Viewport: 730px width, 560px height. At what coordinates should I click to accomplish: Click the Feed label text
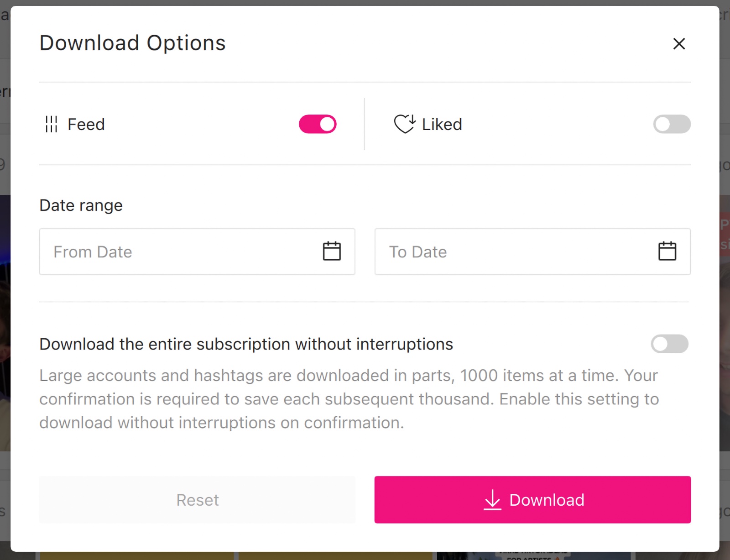click(86, 124)
